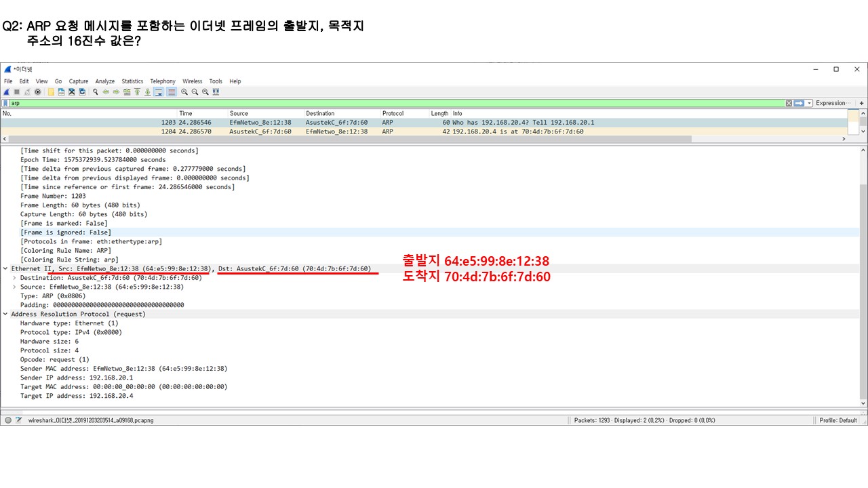Jump to the first packet
868x488 pixels.
(137, 91)
